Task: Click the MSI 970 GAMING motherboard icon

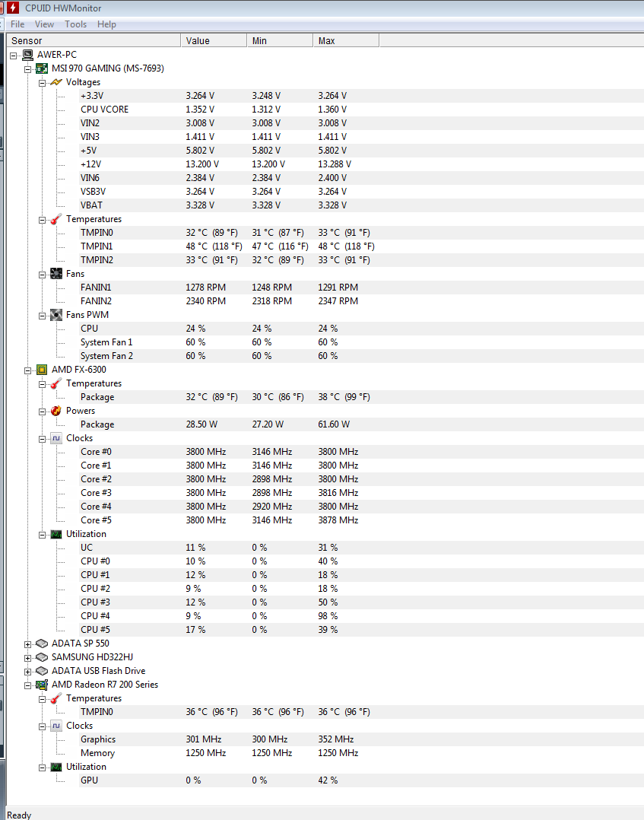Action: (x=42, y=68)
